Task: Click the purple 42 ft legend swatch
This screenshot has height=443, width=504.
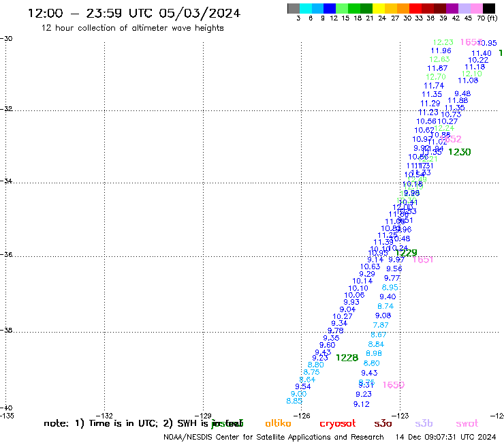Action: (x=452, y=8)
